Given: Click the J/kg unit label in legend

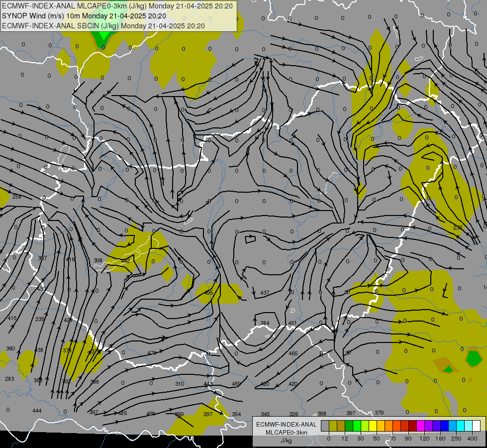Looking at the screenshot, I should [286, 441].
